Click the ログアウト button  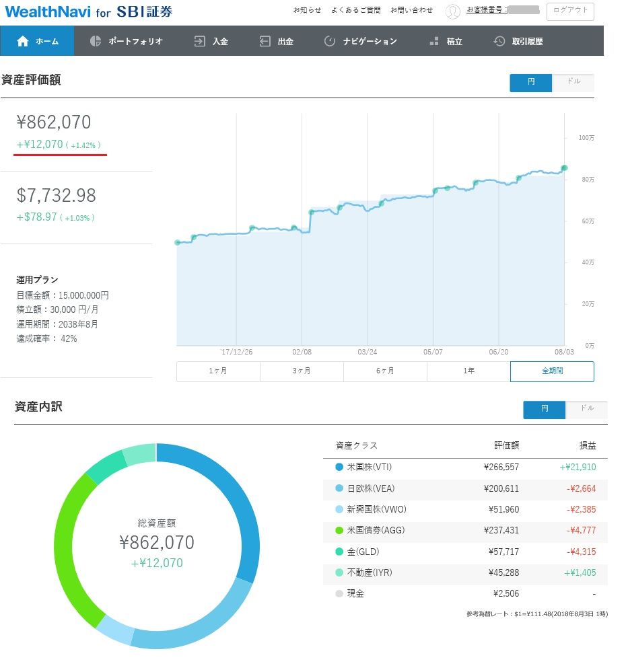(x=570, y=11)
